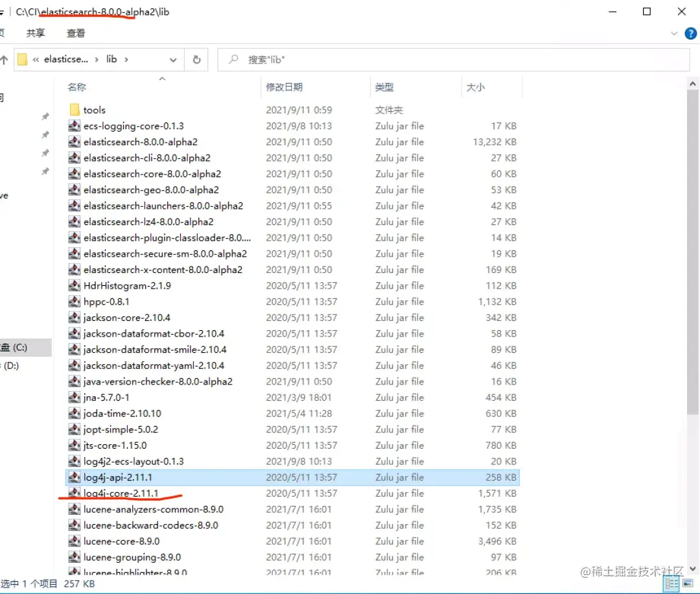The image size is (700, 594).
Task: Open address bar history dropdown
Action: click(x=173, y=60)
